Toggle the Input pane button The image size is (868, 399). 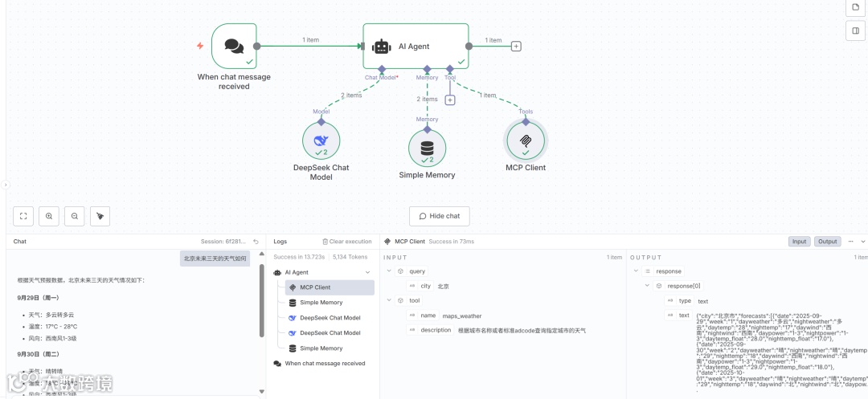tap(800, 242)
